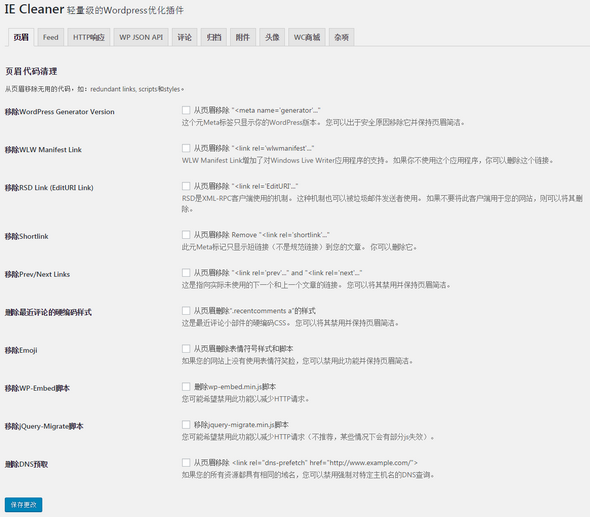Screen dimensions: 590x517
Task: Switch to the 杂项 tab
Action: coord(341,37)
